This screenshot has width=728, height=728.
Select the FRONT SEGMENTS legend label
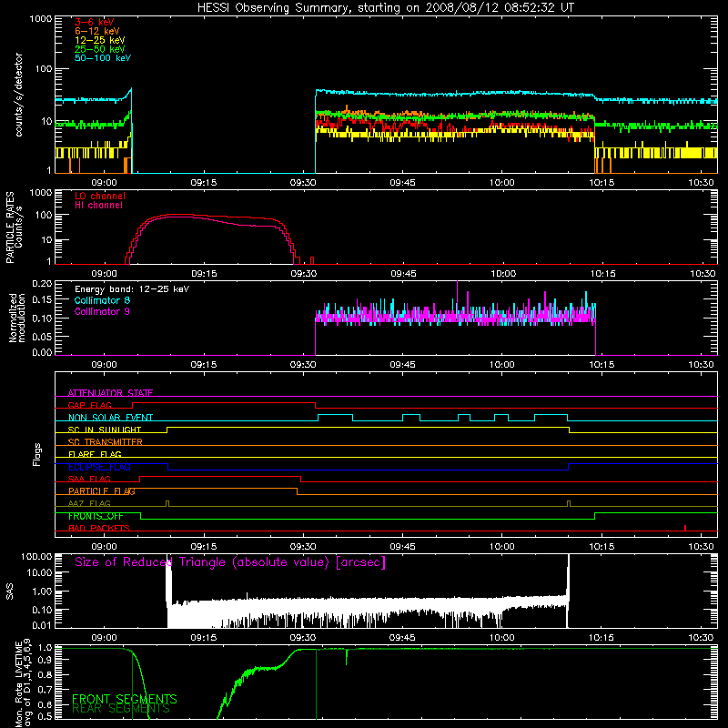pyautogui.click(x=125, y=699)
